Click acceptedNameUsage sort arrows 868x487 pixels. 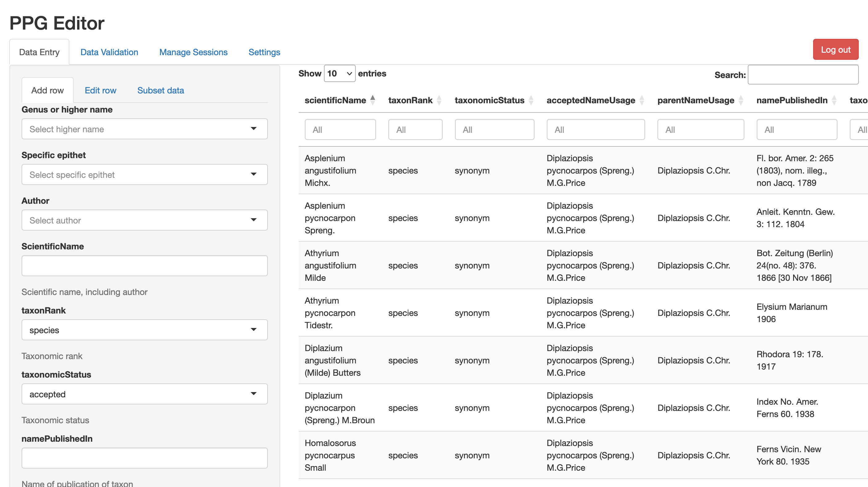coord(641,100)
